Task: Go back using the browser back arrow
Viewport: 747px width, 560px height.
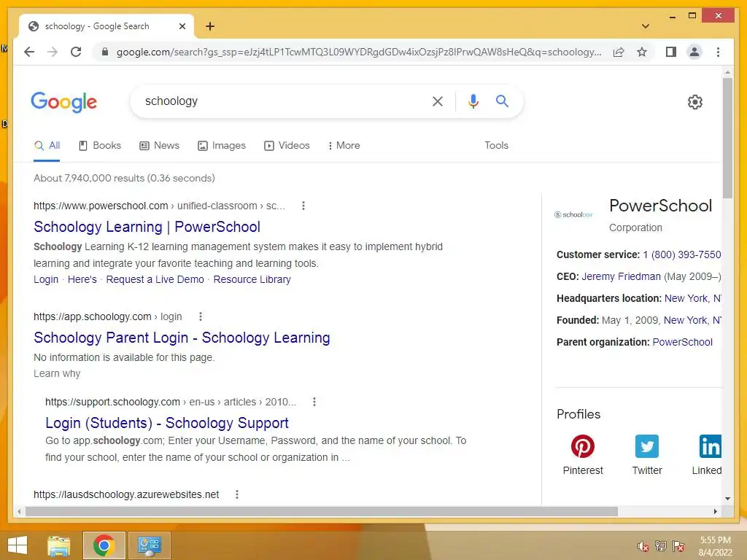Action: 29,52
